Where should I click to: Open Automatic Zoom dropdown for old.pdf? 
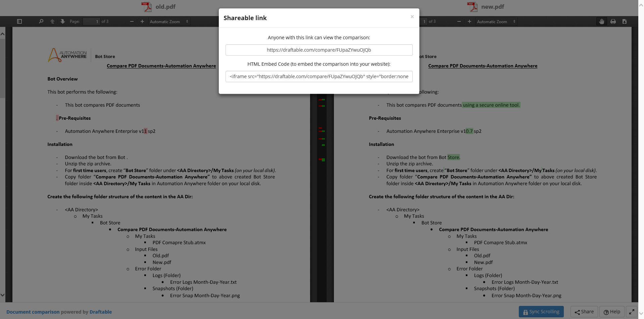point(169,21)
